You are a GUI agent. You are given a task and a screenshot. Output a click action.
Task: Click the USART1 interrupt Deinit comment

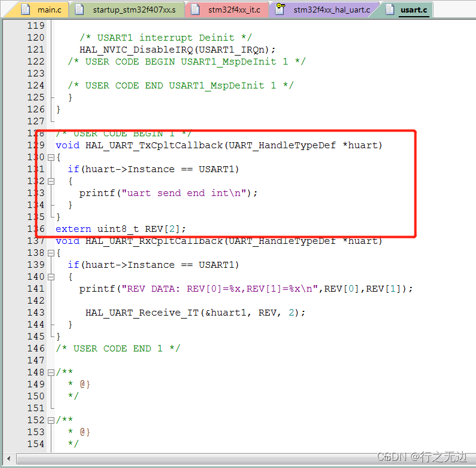(x=165, y=38)
